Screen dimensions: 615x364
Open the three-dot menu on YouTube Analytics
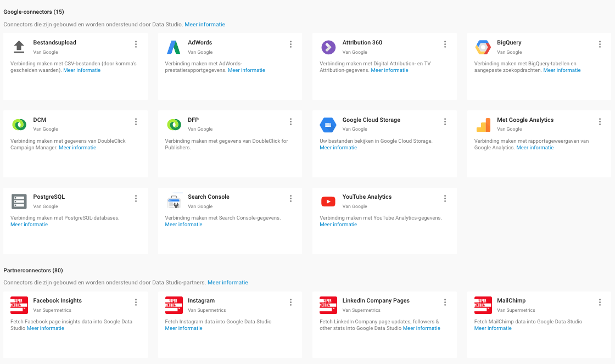pos(445,199)
